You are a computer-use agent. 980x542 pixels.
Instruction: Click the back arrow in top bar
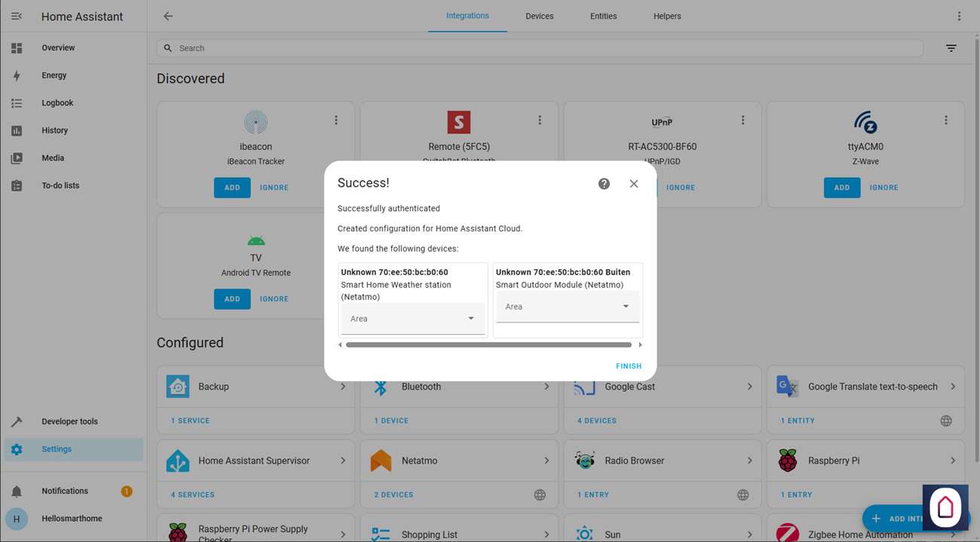pos(168,16)
